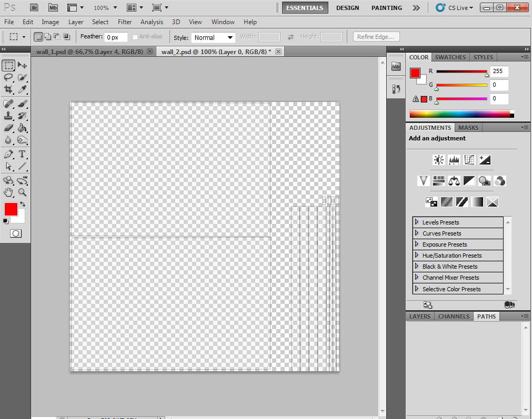Select the Rectangular Marquee tool
Viewport: 532px width, 419px height.
point(9,65)
